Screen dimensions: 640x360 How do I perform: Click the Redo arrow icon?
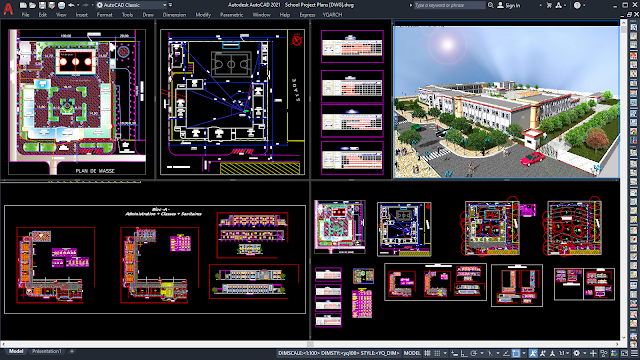pos(85,5)
